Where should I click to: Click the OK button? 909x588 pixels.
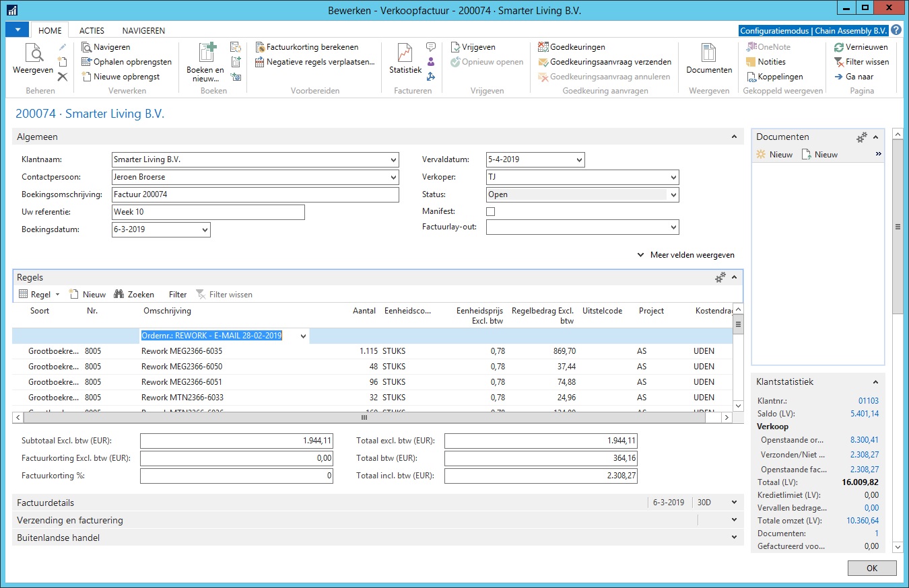(872, 568)
